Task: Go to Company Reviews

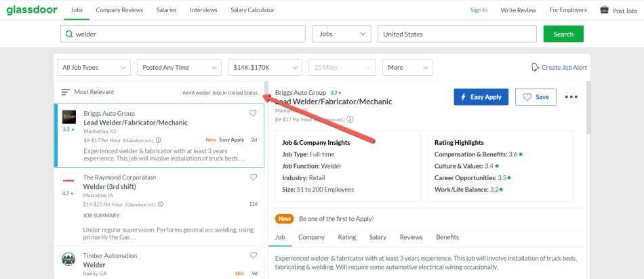Action: pos(119,10)
